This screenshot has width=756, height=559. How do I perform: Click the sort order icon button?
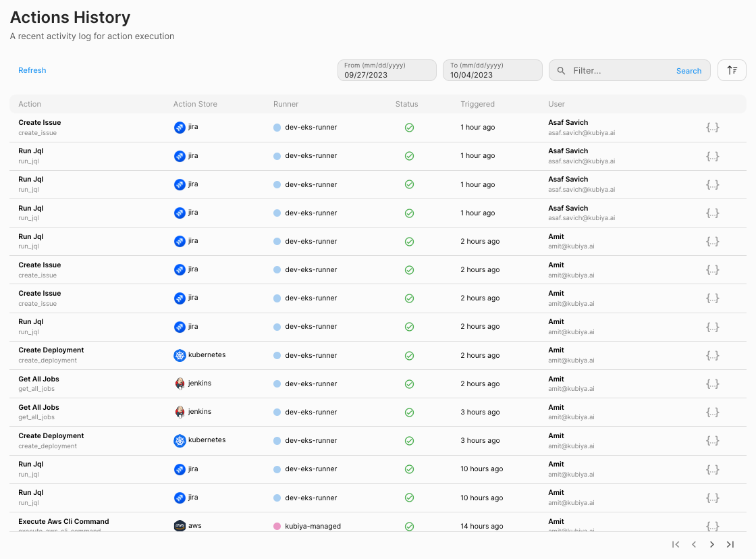coord(732,70)
